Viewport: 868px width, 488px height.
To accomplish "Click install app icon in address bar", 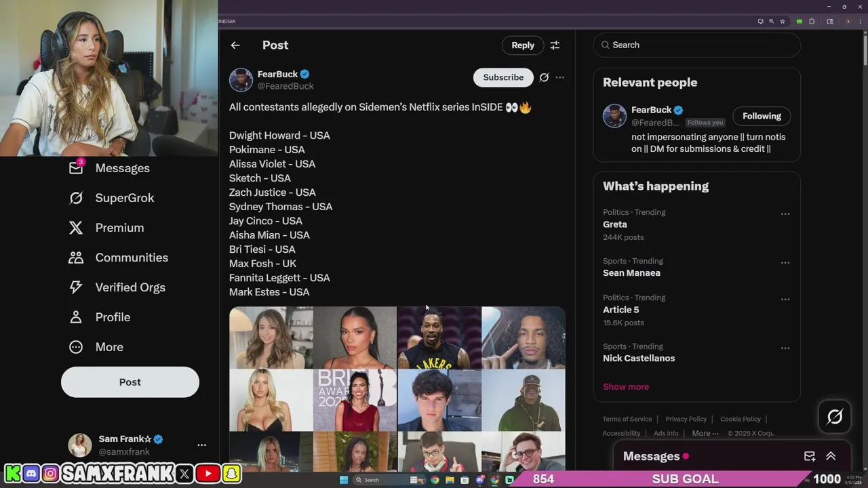I will [761, 22].
